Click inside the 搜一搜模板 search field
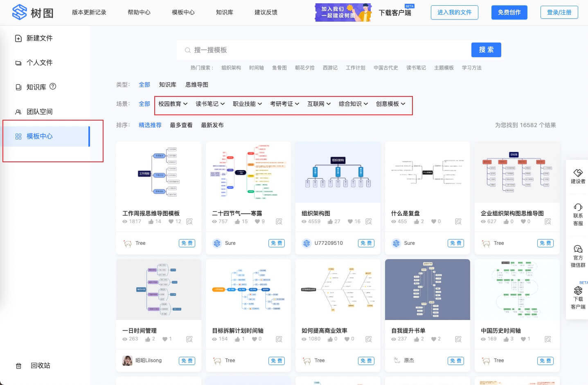 (286, 50)
